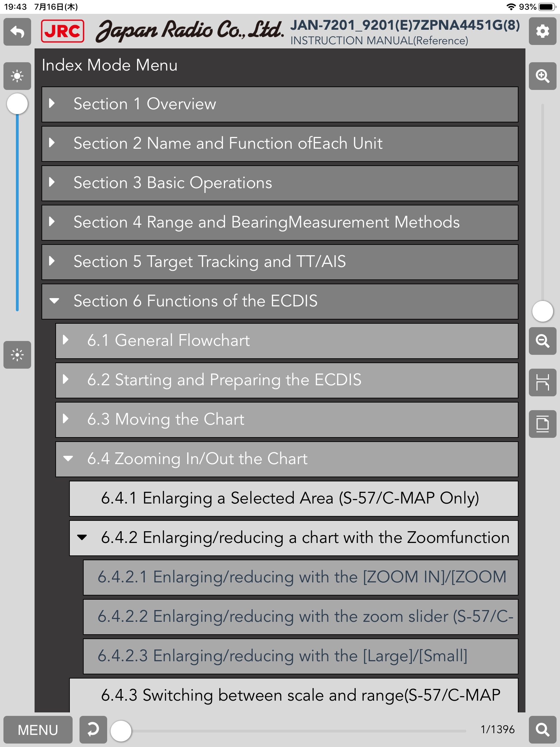Open 6.4.2.3 Enlarging/reducing with [Large]/[Small]

[301, 656]
